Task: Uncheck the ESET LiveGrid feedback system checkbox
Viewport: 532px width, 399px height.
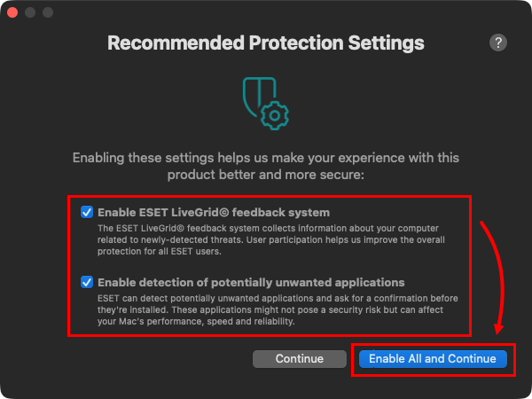Action: coord(87,212)
